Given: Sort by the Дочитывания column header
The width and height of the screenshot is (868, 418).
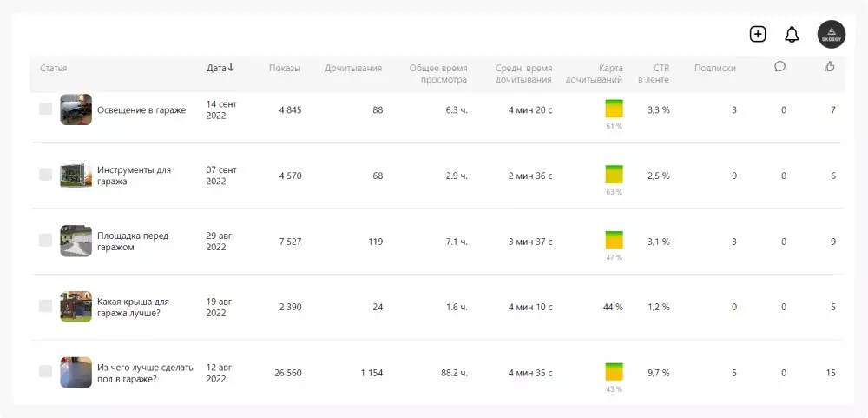Looking at the screenshot, I should click(x=352, y=68).
